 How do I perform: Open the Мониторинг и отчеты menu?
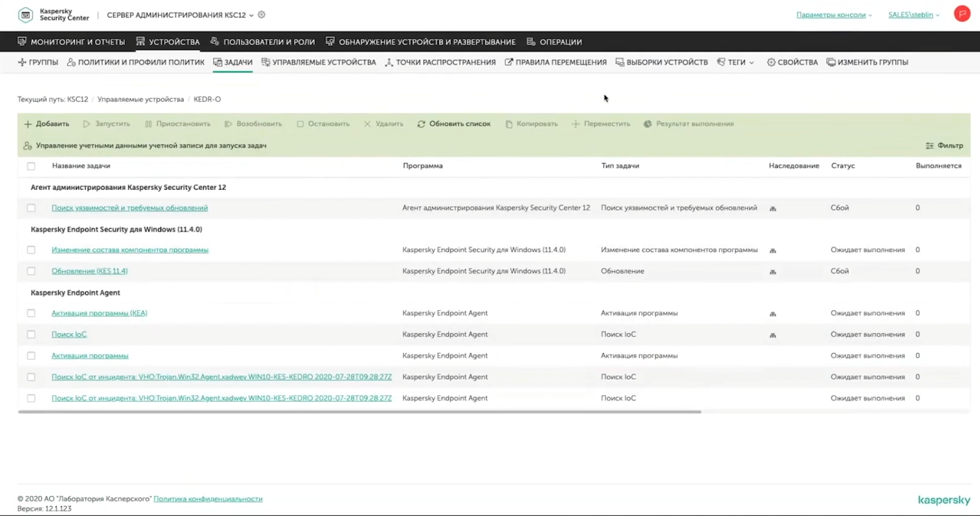tap(71, 42)
